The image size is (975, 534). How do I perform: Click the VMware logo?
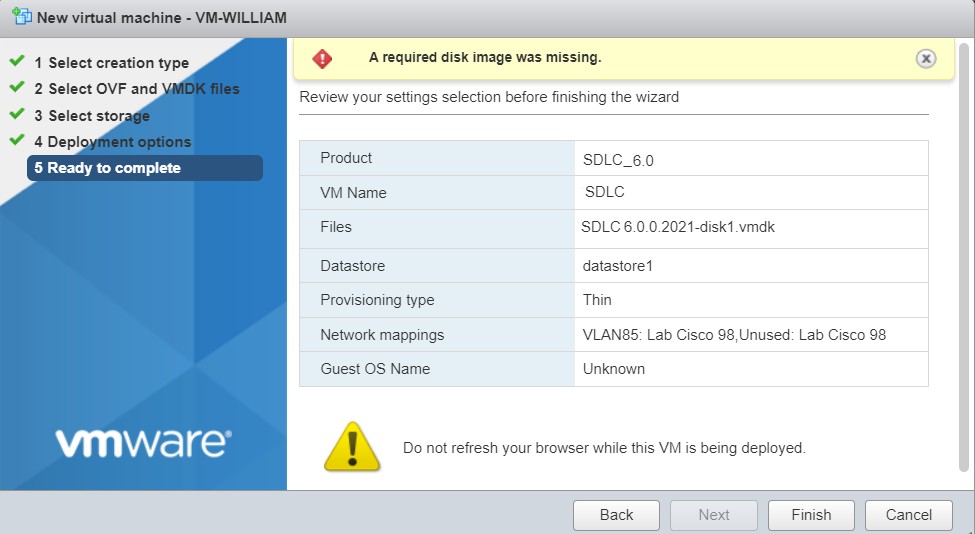click(x=143, y=441)
